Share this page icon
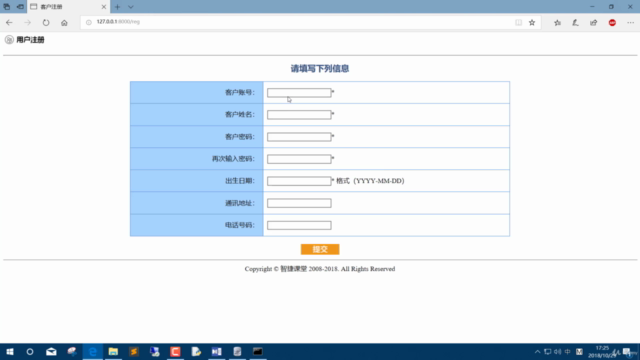The image size is (640, 360). (x=593, y=22)
